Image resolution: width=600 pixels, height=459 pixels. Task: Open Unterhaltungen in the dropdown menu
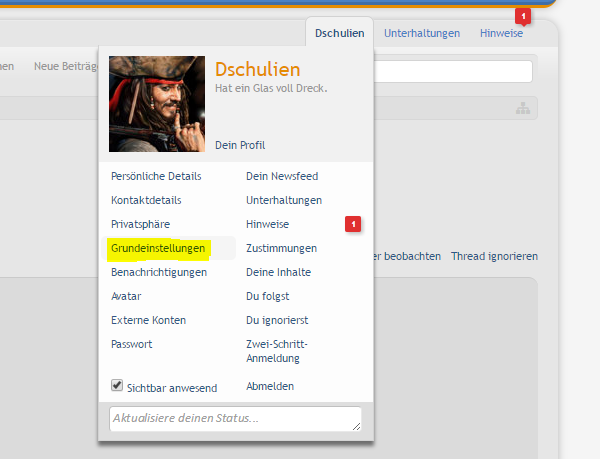click(284, 200)
